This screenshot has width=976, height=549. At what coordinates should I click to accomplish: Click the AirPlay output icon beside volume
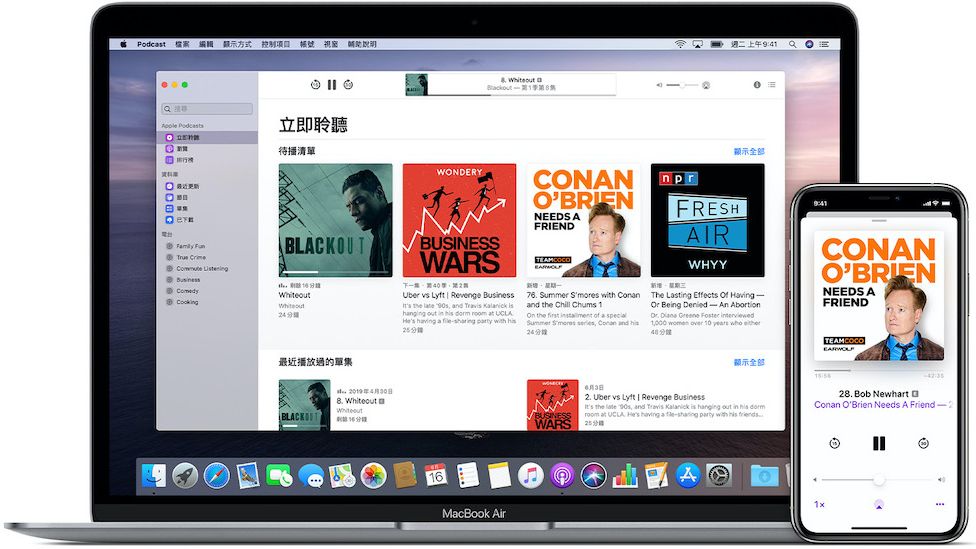click(706, 85)
